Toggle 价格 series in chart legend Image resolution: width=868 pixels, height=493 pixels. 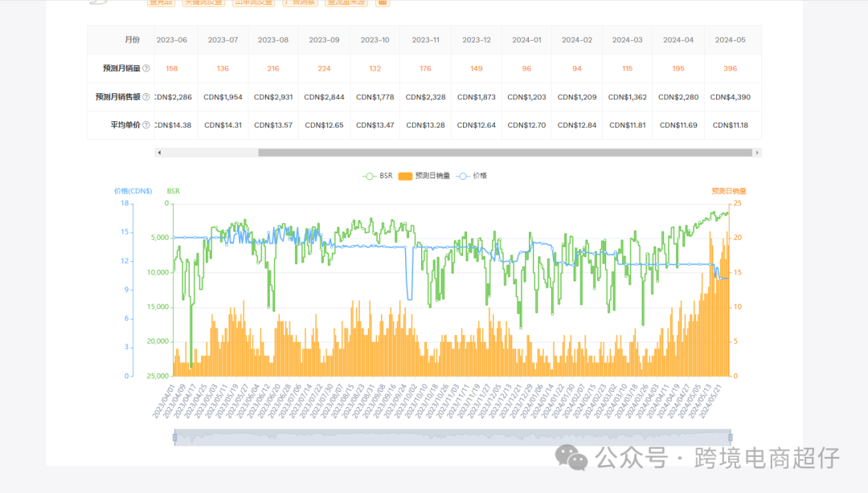pyautogui.click(x=472, y=175)
